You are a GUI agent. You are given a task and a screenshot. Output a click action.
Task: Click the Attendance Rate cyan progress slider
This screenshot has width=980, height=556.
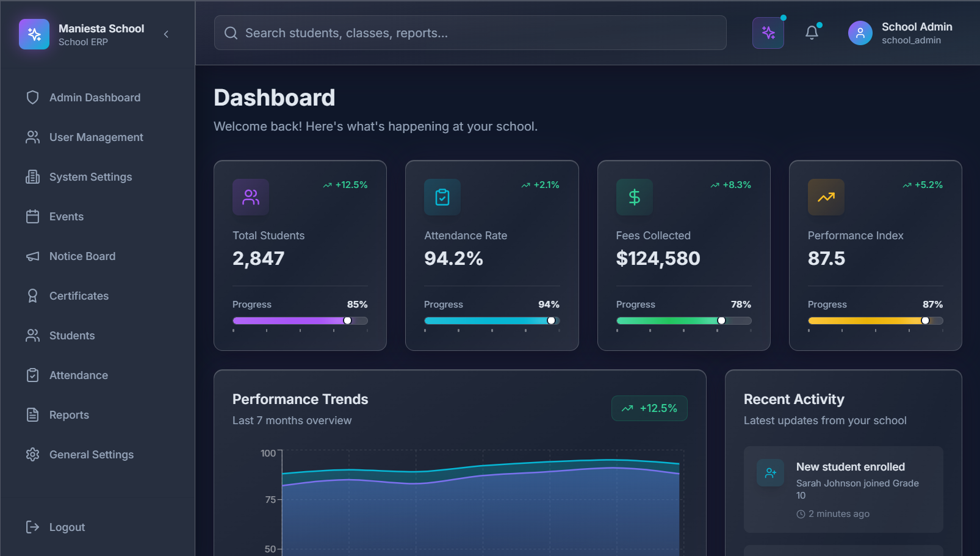pos(492,320)
